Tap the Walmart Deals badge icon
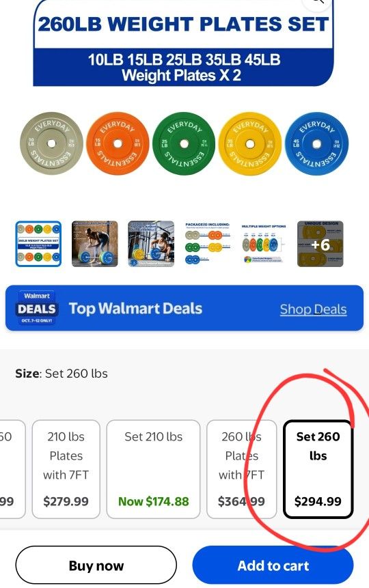 (x=36, y=307)
